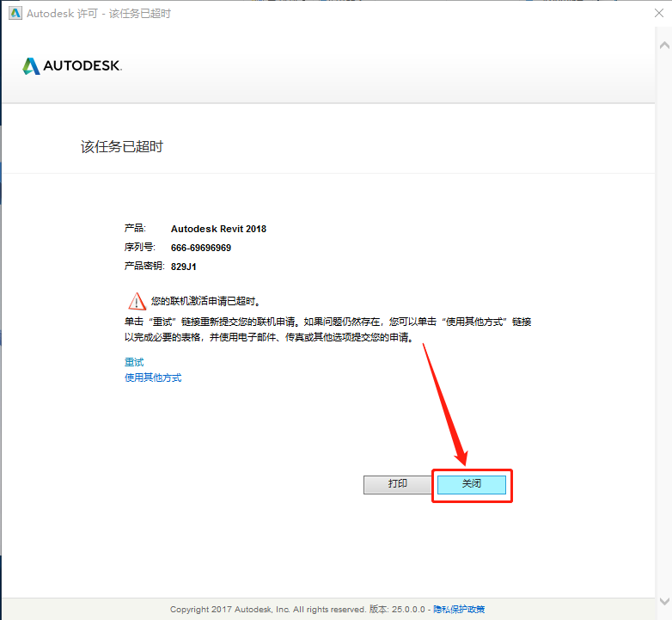Click the Copyright 2017 Autodesk footer text
The width and height of the screenshot is (672, 620).
(267, 610)
